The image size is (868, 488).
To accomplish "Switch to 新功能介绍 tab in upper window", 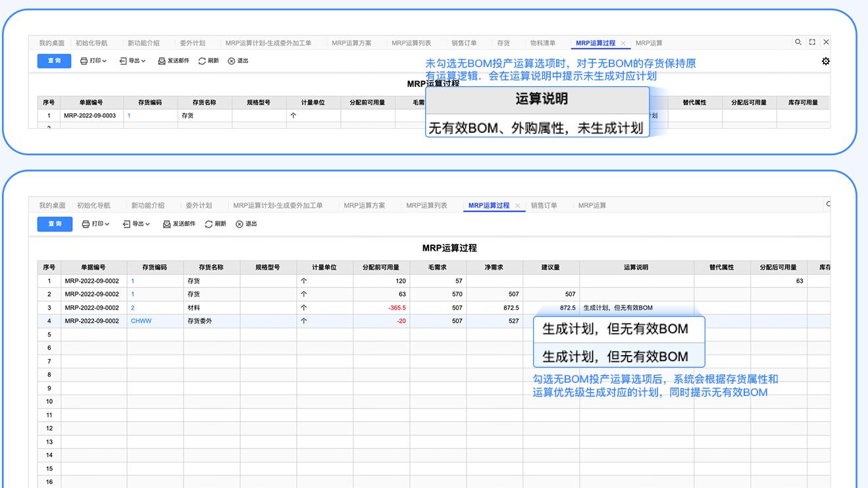I will (143, 43).
